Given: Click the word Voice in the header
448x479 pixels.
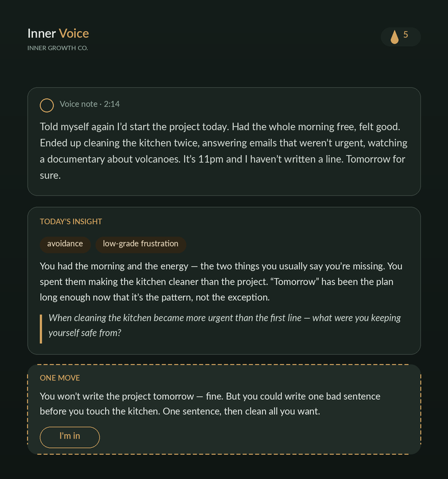Looking at the screenshot, I should coord(74,33).
